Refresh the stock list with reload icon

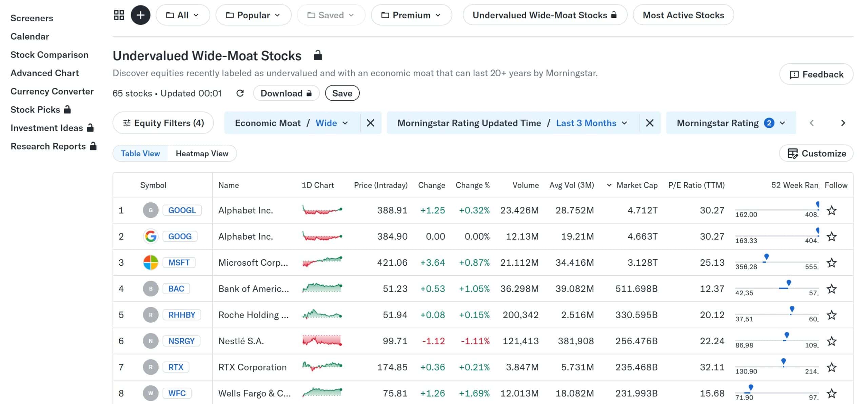tap(240, 93)
